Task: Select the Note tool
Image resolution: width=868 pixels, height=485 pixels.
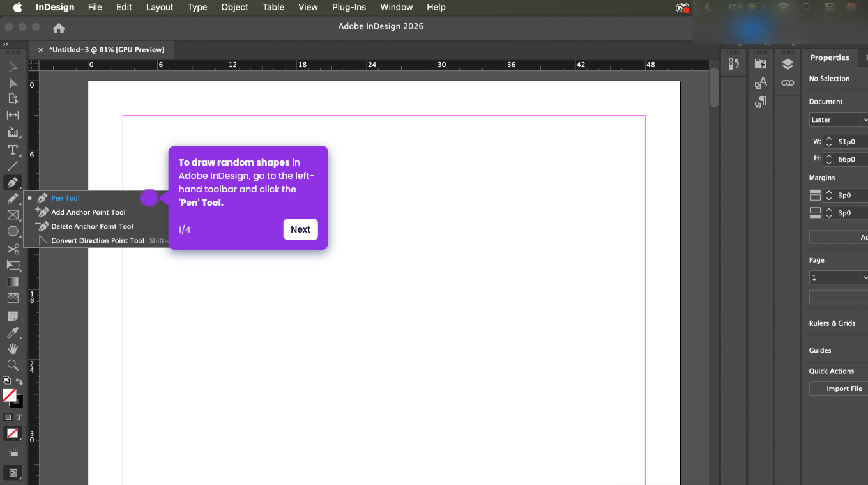Action: coord(13,316)
